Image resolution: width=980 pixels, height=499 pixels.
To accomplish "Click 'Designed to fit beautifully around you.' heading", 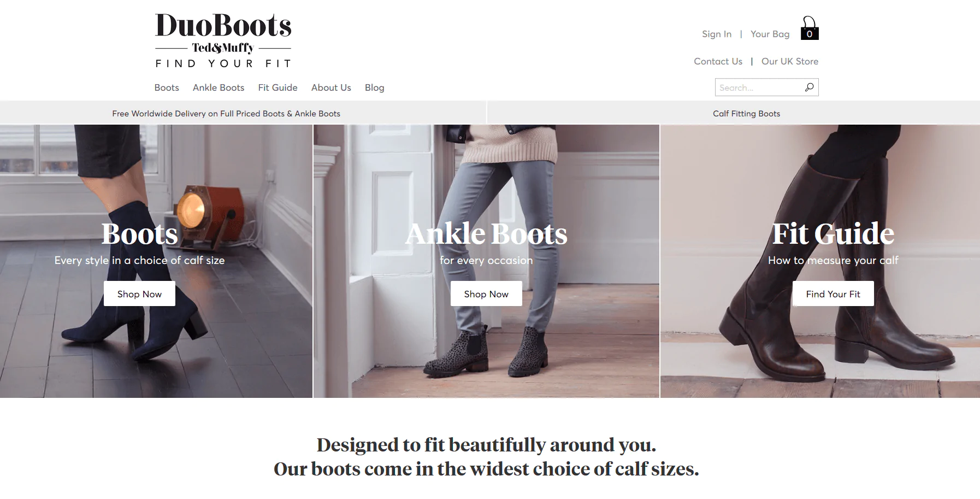I will click(x=486, y=445).
